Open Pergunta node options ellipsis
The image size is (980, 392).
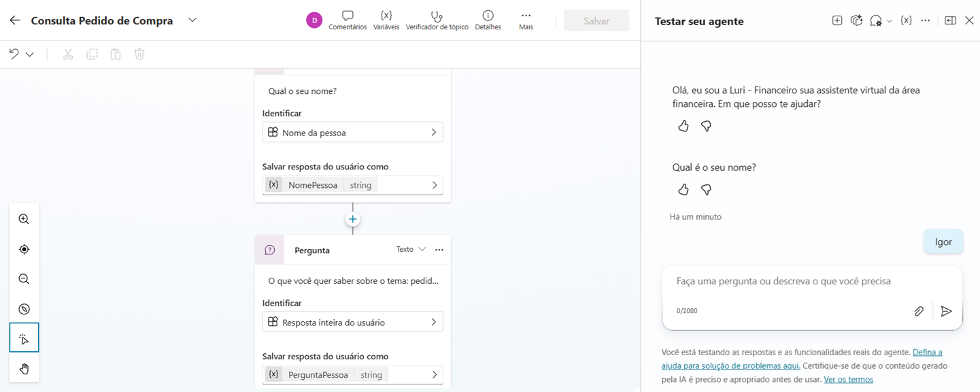[x=439, y=250]
